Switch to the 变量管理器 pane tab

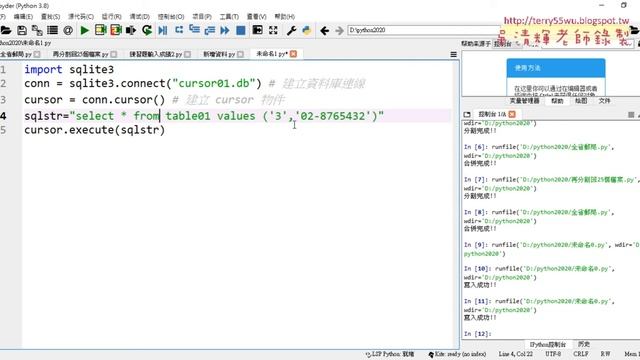[524, 101]
